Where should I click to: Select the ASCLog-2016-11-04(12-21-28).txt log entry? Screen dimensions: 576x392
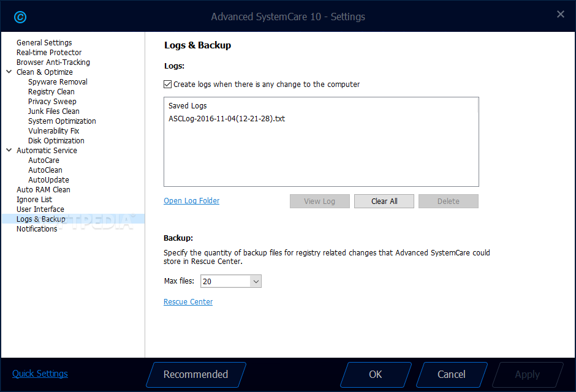(227, 119)
